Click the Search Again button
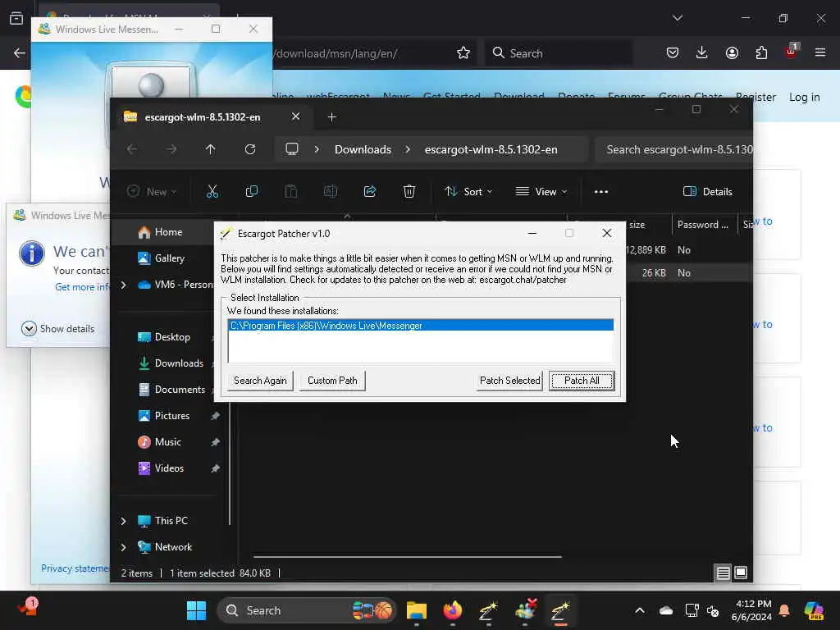 260,381
